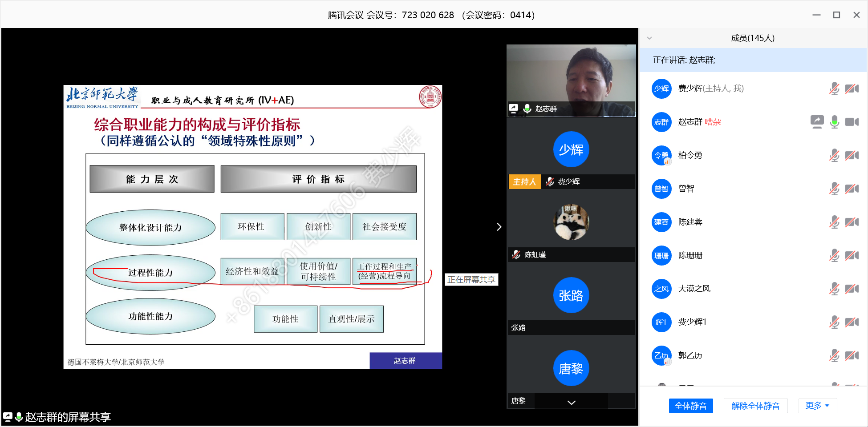868x427 pixels.
Task: Click the 主持人 host badge on video tile
Action: point(524,181)
